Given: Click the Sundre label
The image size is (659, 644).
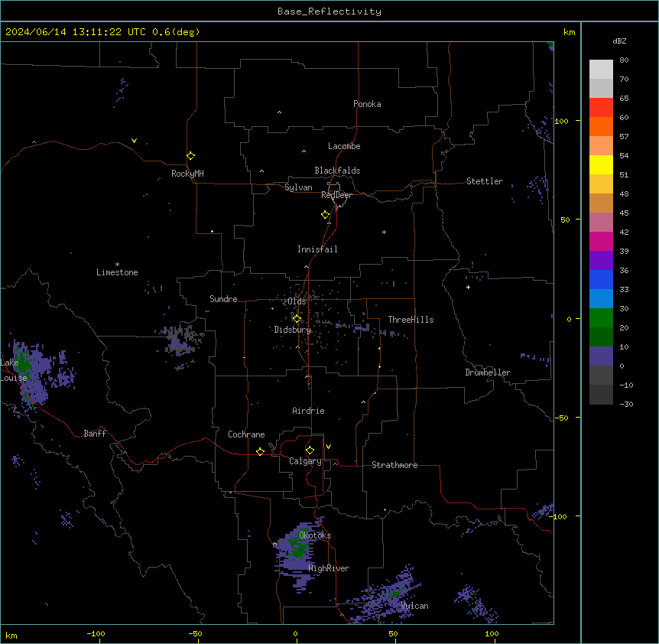Looking at the screenshot, I should 223,299.
